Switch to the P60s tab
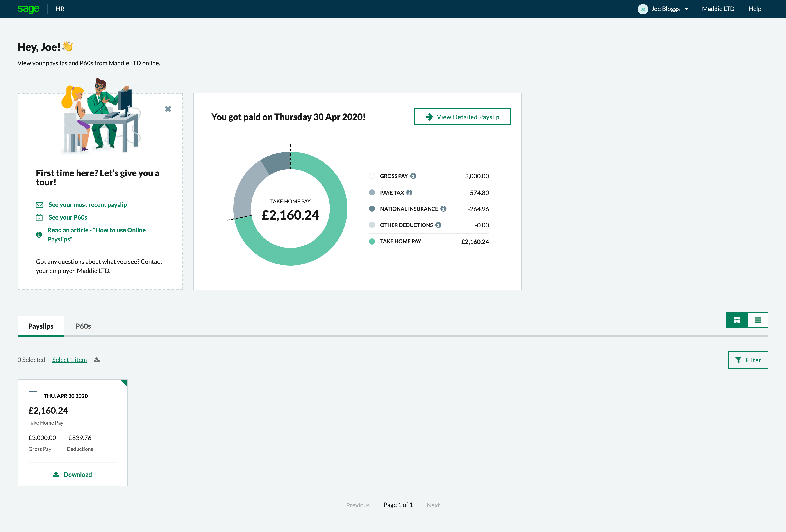This screenshot has height=532, width=786. coord(83,326)
